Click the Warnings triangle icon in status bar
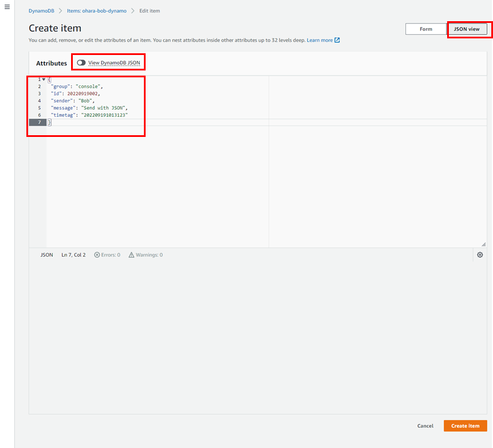The width and height of the screenshot is (493, 448). [131, 255]
